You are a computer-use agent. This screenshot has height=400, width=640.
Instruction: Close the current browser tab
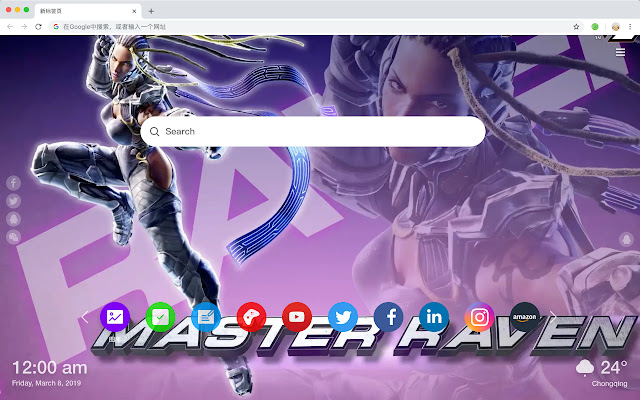(x=134, y=11)
